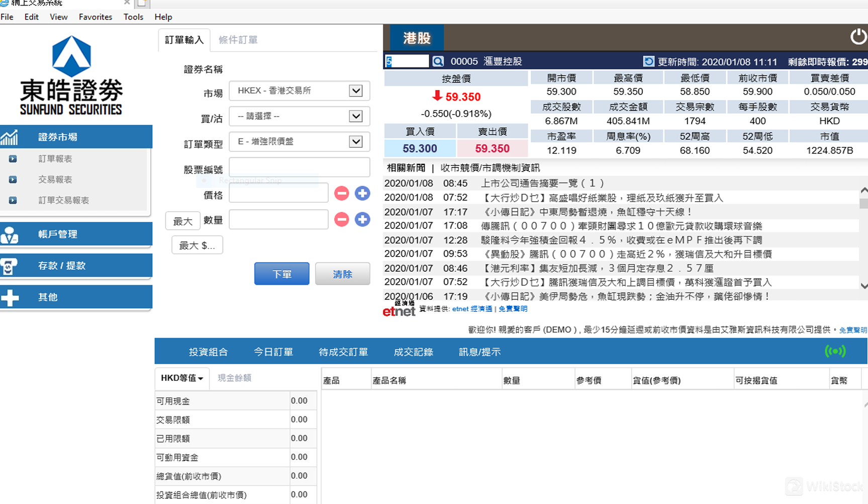This screenshot has width=868, height=504.
Task: Click arrow icon beside 訂單交易報表
Action: tap(13, 200)
